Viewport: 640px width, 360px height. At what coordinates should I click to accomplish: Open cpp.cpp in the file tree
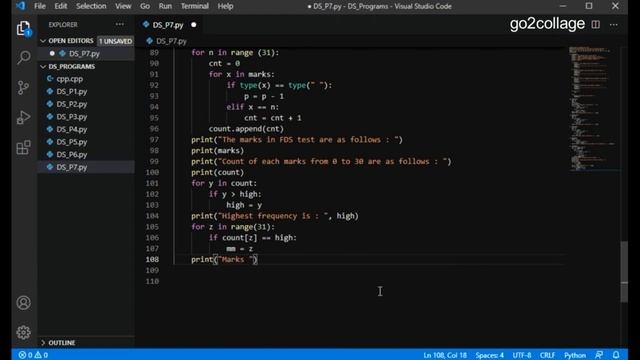tap(87, 79)
